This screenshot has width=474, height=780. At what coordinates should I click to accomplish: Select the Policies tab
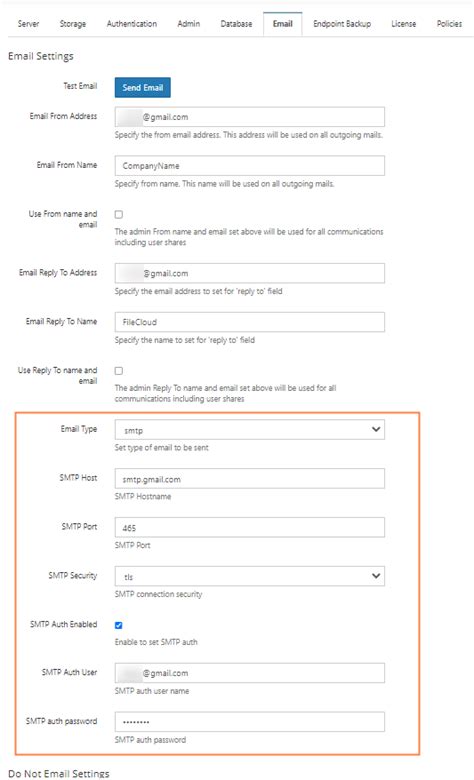pyautogui.click(x=449, y=24)
